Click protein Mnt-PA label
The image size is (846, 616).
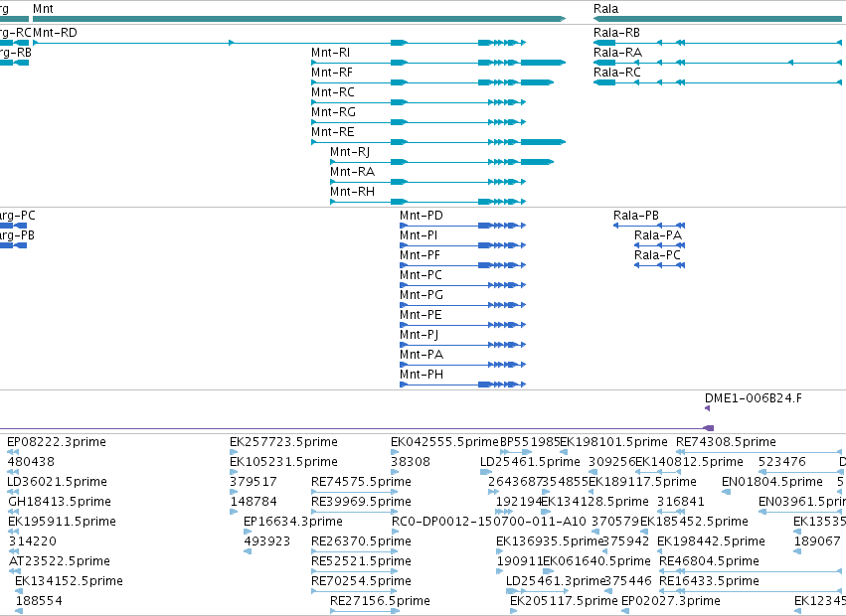click(x=422, y=355)
